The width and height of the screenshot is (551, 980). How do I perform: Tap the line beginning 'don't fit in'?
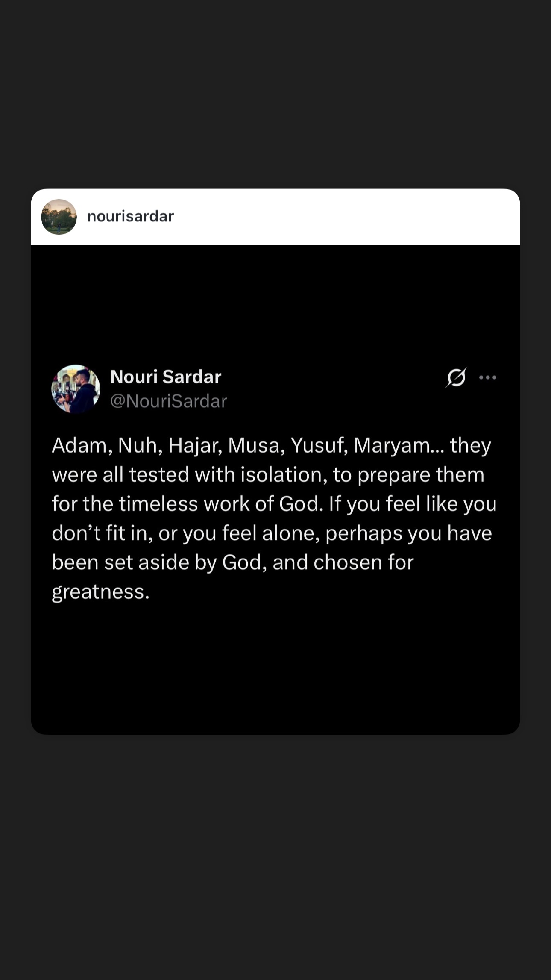(x=272, y=533)
